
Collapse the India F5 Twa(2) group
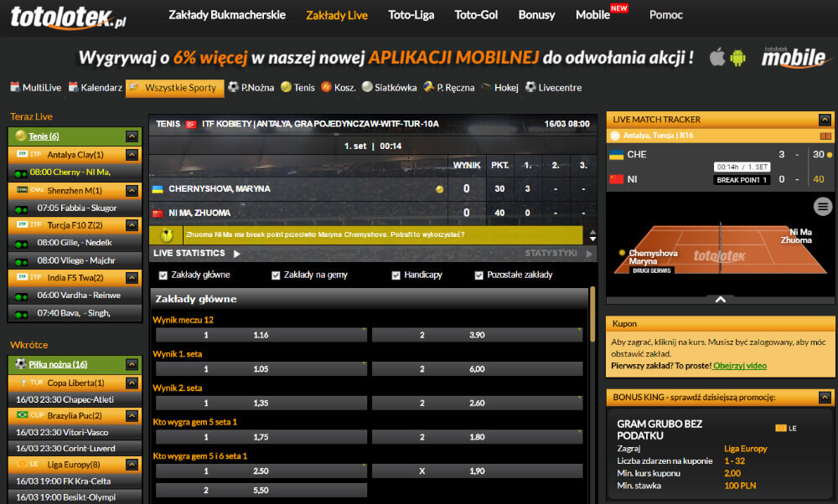coord(132,278)
